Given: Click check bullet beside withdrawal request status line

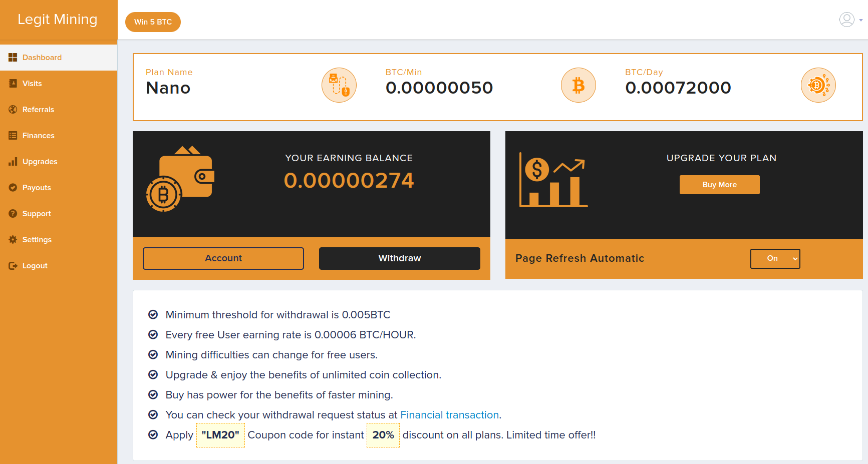Looking at the screenshot, I should (153, 415).
